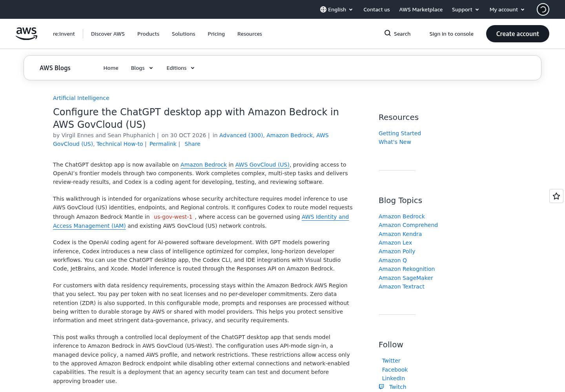Open the What's New link

[395, 142]
